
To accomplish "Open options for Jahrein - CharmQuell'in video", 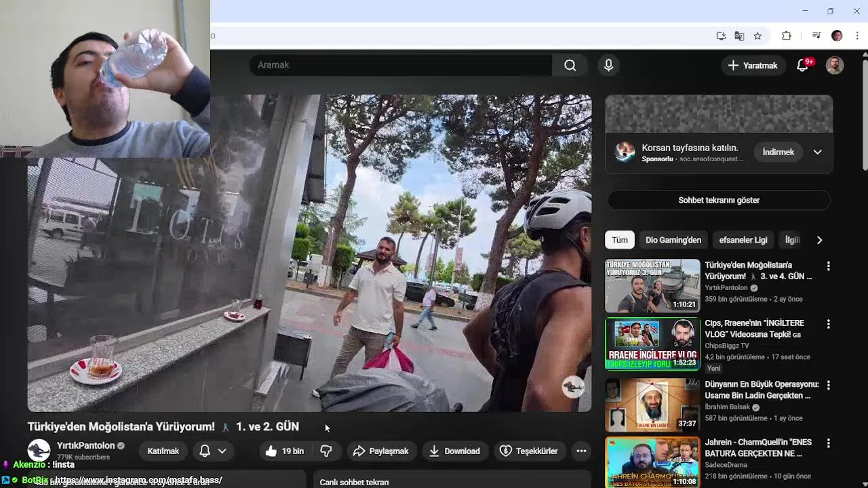I will tap(828, 443).
